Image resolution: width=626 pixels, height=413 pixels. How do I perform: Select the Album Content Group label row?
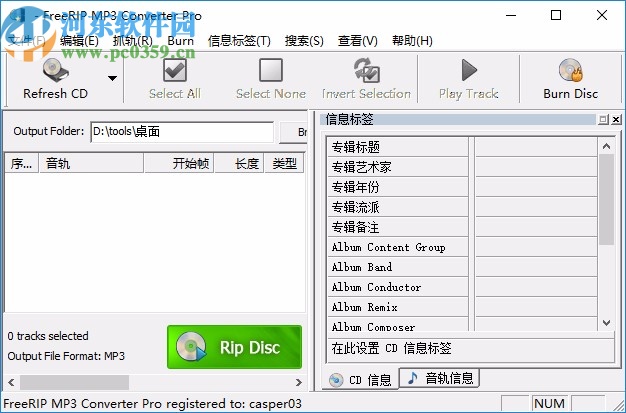(x=398, y=247)
